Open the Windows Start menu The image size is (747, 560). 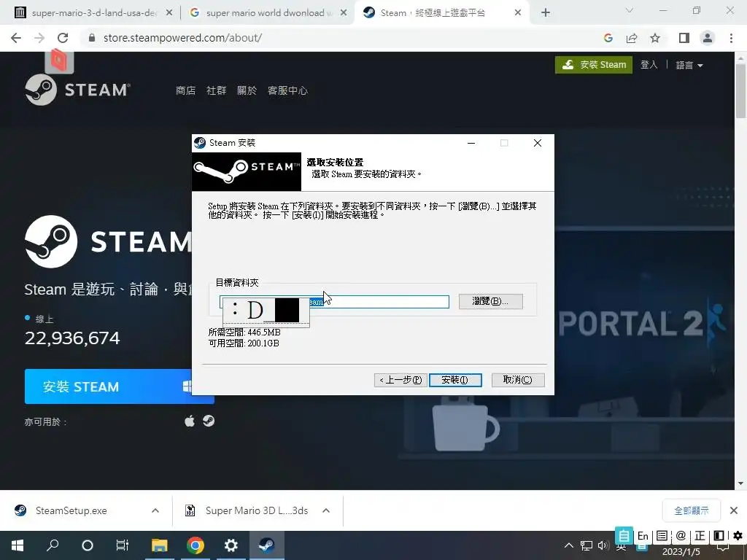pos(18,545)
